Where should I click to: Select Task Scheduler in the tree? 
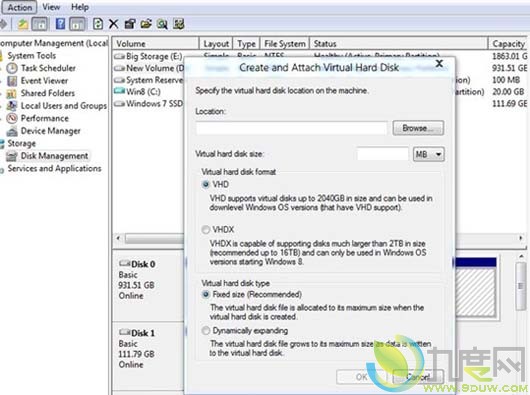point(48,68)
